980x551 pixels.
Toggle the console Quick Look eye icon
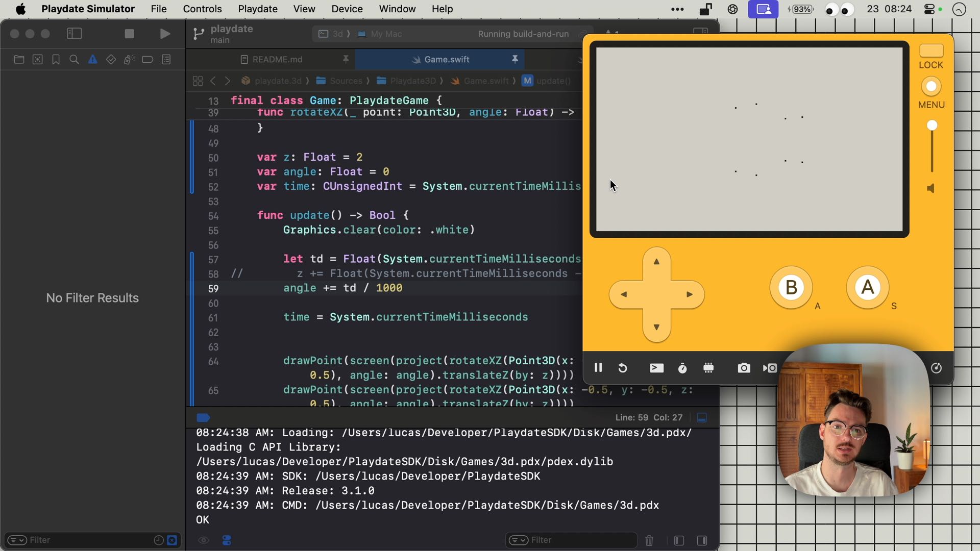pyautogui.click(x=204, y=540)
